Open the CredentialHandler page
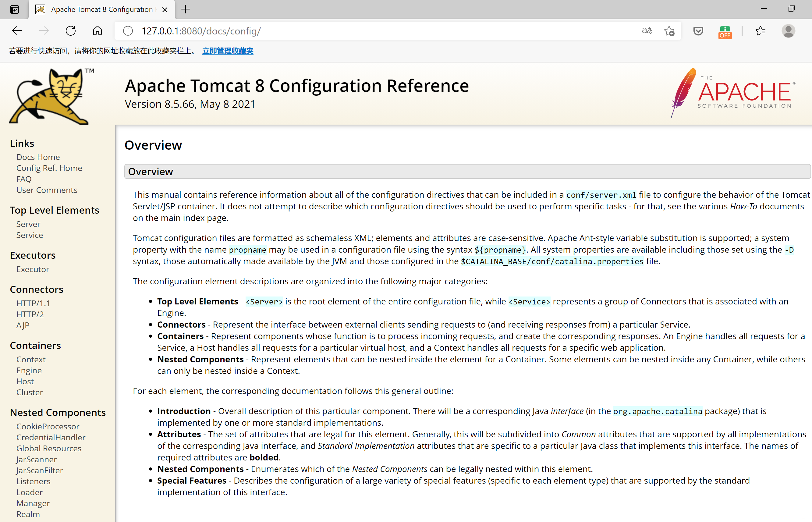 click(51, 437)
